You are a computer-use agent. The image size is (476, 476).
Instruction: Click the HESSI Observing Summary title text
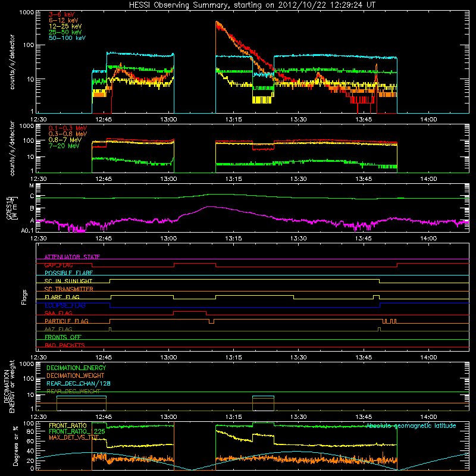pyautogui.click(x=252, y=5)
